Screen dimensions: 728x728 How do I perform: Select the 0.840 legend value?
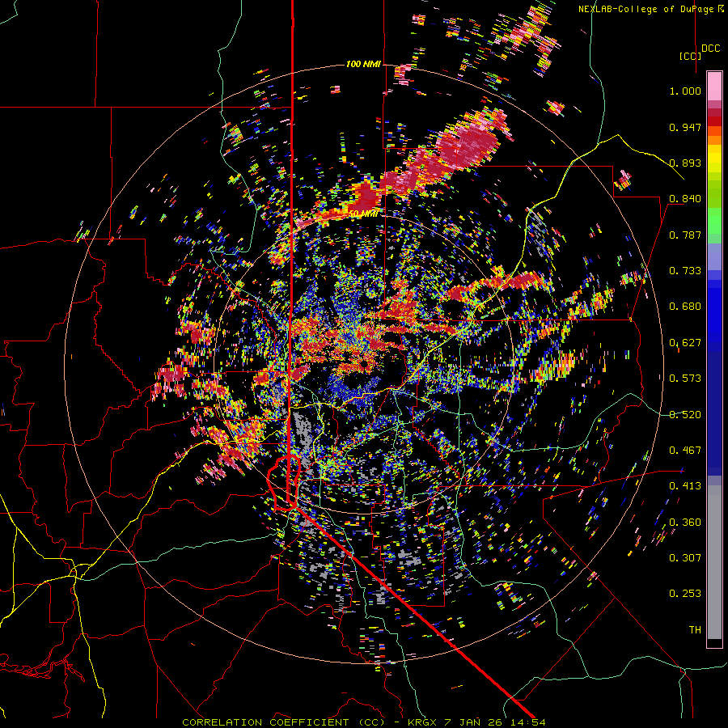685,199
